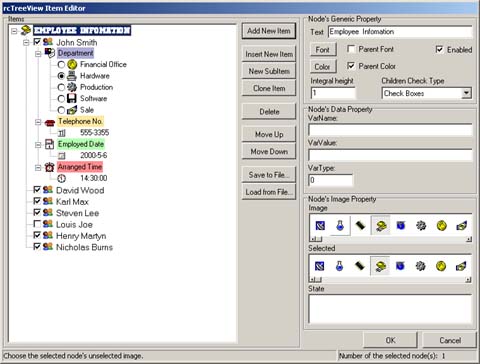Check the Louis Joe checkbox
This screenshot has width=480, height=364.
tap(37, 224)
